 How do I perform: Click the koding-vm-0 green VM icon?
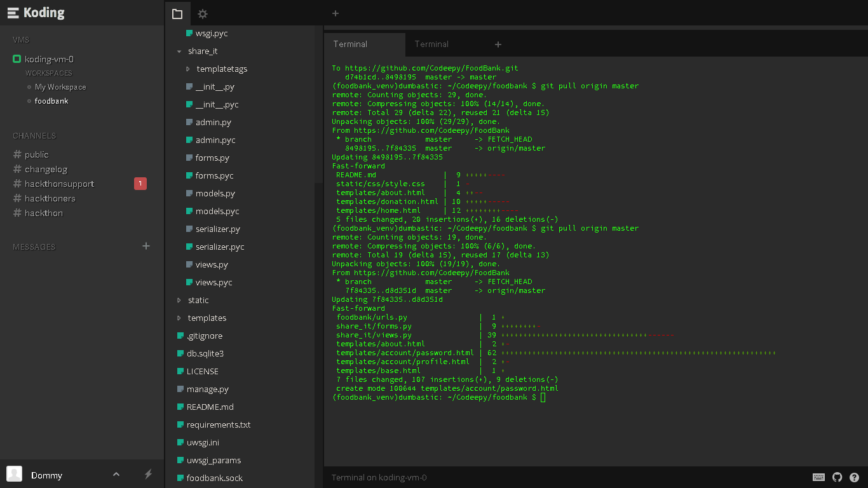pos(17,59)
